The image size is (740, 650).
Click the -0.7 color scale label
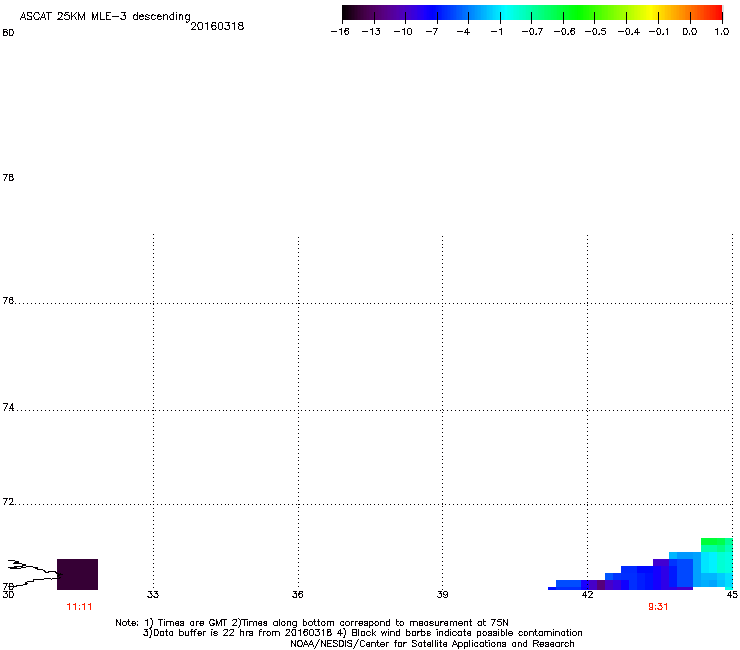pos(532,32)
